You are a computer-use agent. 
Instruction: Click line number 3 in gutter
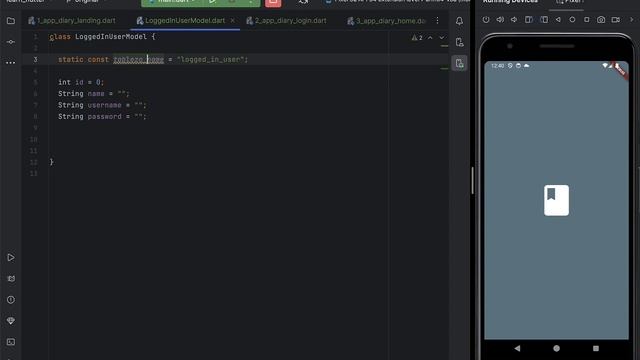click(35, 60)
